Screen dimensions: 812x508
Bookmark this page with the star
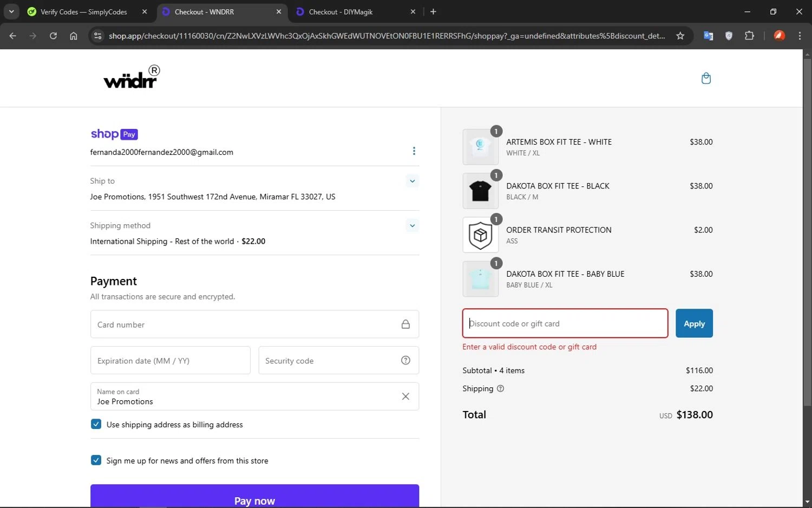tap(680, 36)
